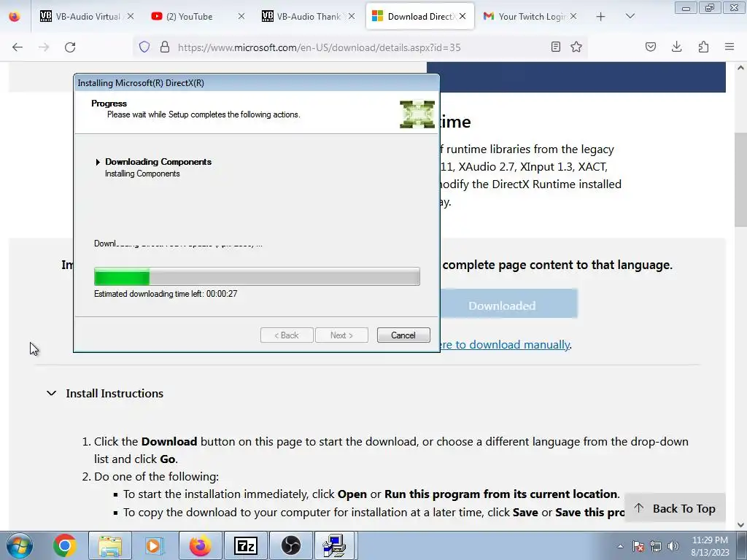Open the network status tray icon

656,546
